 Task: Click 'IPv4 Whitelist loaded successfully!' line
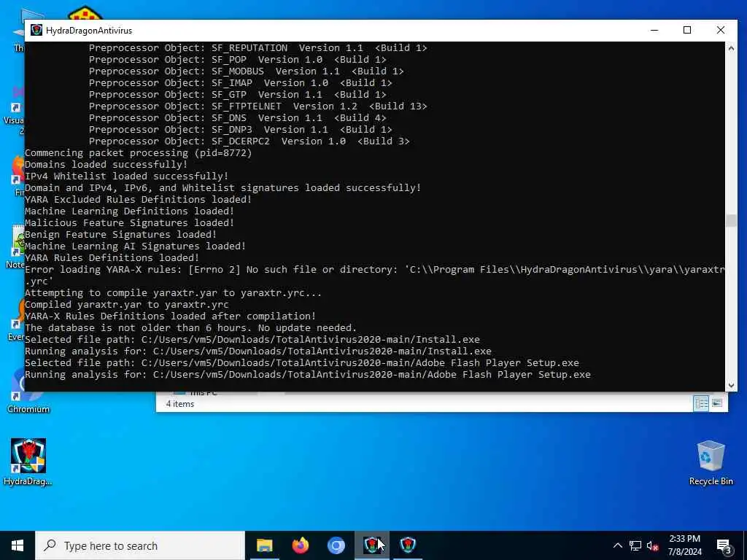(127, 176)
